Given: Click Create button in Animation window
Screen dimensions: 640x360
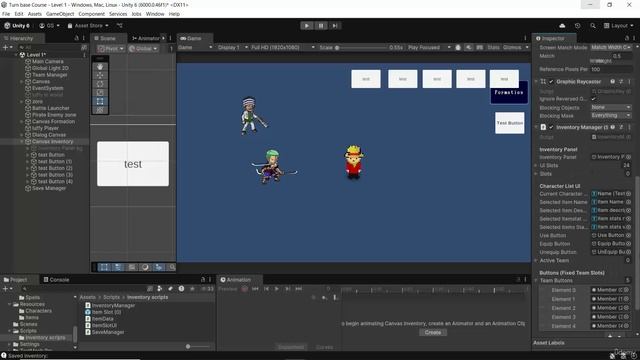Looking at the screenshot, I should (x=433, y=332).
